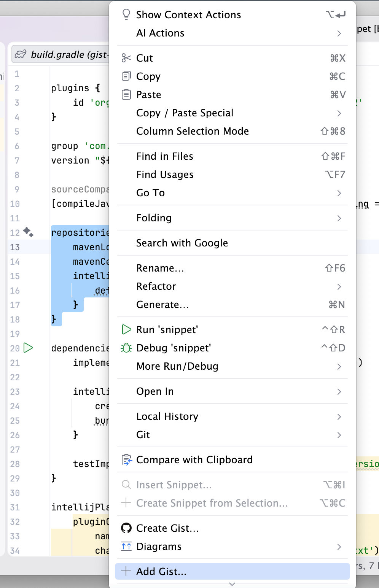Viewport: 379px width, 588px height.
Task: Switch to the build.gradle editor tab
Action: pyautogui.click(x=61, y=54)
